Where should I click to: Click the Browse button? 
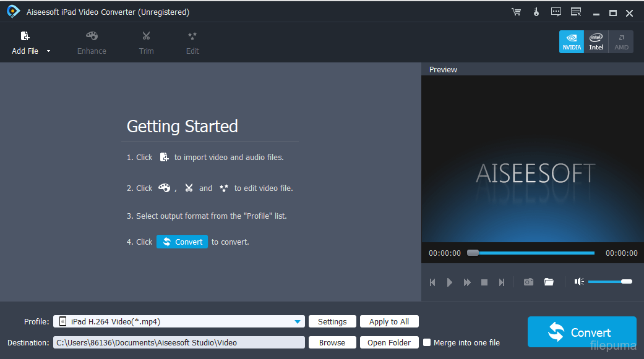(x=332, y=342)
